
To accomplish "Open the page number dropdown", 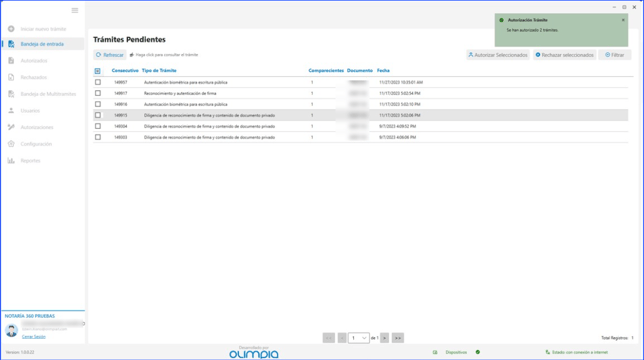I will [x=359, y=338].
